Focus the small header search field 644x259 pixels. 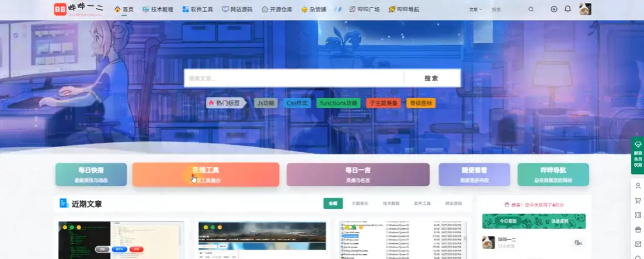507,9
